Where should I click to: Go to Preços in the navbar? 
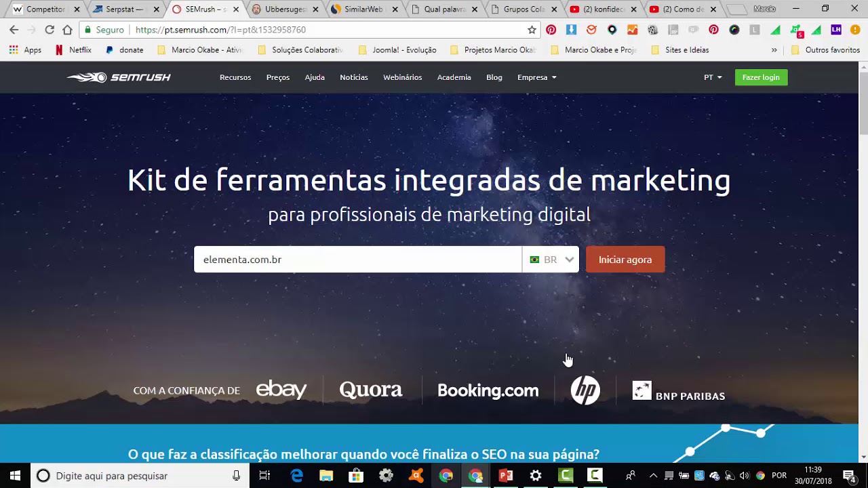click(x=278, y=77)
